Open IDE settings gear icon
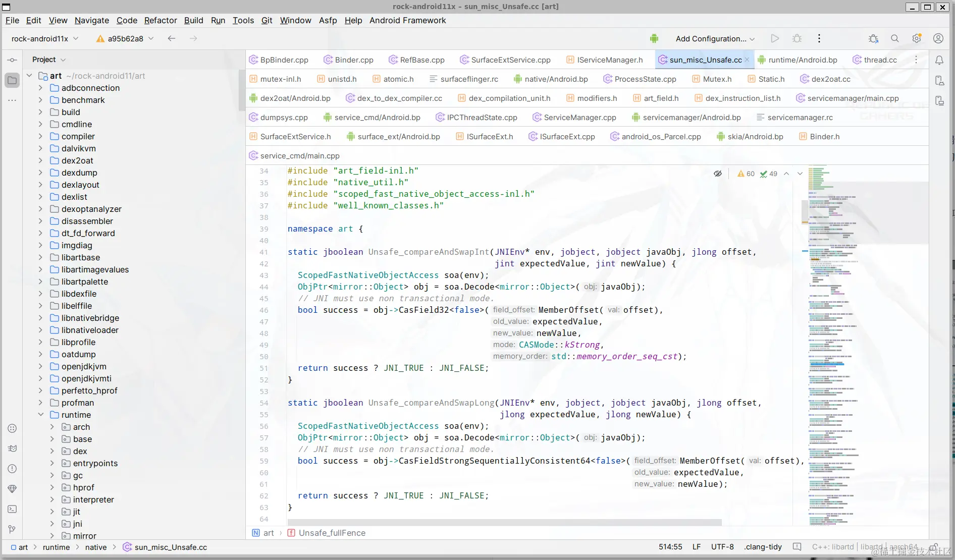The image size is (955, 560). click(x=917, y=38)
